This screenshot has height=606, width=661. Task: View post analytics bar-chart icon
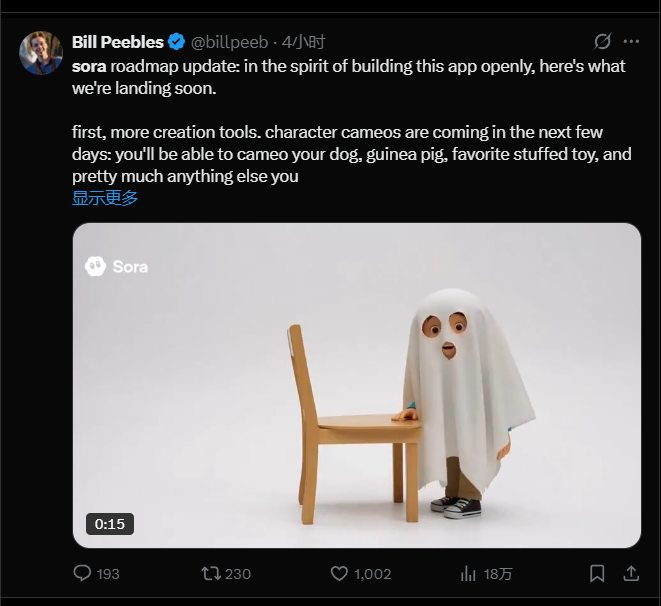pos(468,574)
